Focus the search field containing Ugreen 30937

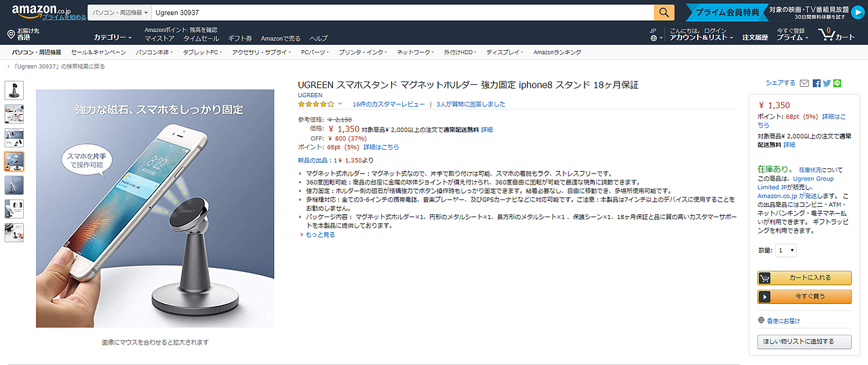tap(402, 12)
